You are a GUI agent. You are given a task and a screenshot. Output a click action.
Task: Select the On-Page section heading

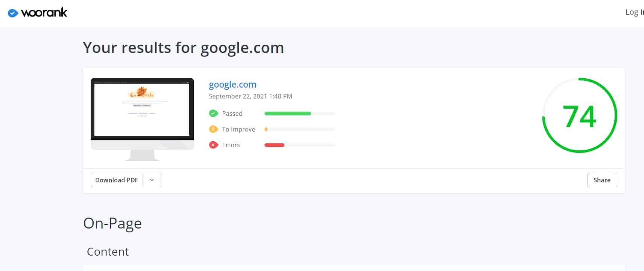112,223
